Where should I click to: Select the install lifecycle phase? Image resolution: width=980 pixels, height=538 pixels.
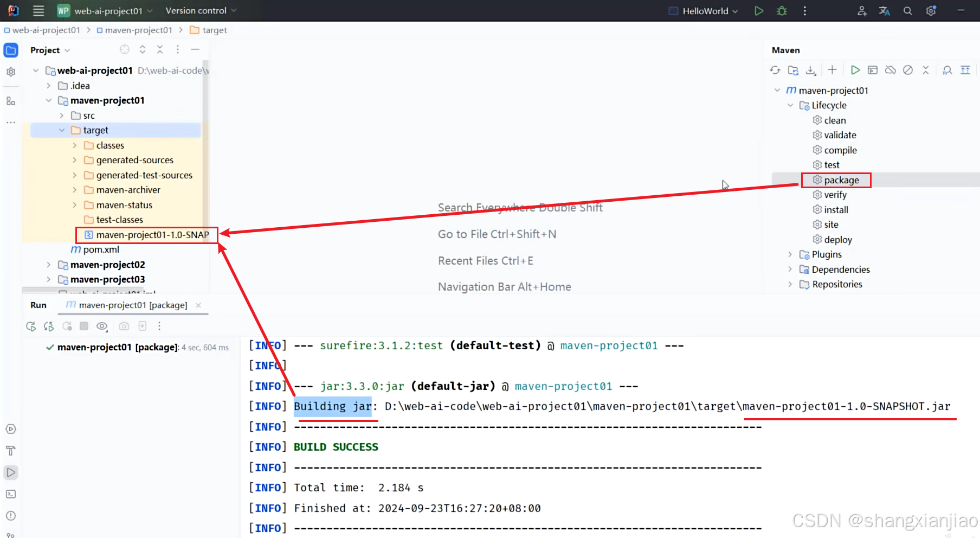pyautogui.click(x=830, y=210)
